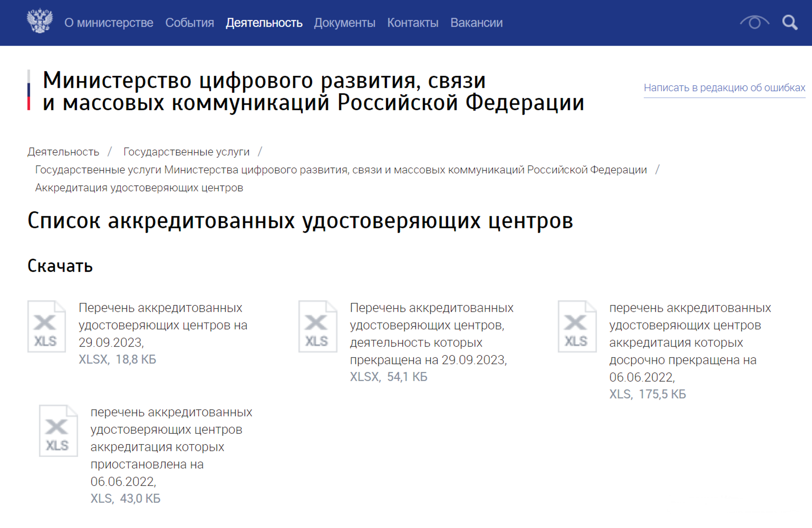The width and height of the screenshot is (812, 528).
Task: Open the Вакансии menu item
Action: pyautogui.click(x=477, y=23)
